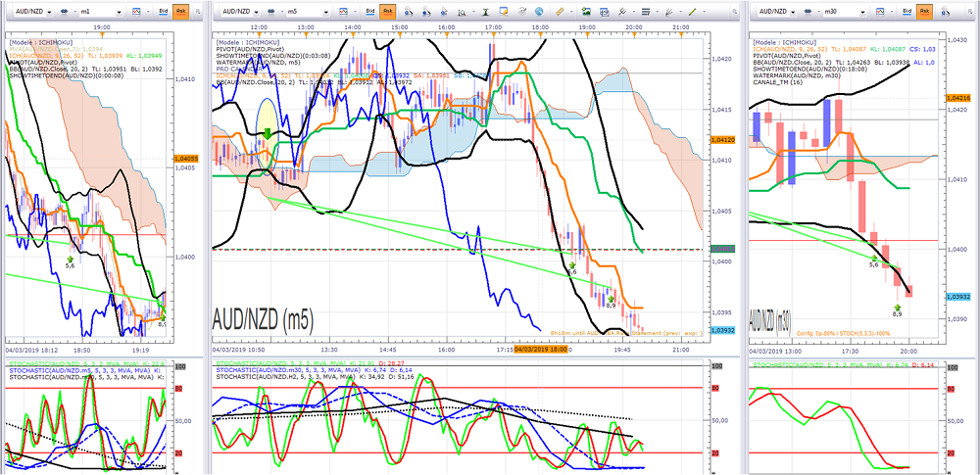The width and height of the screenshot is (980, 475).
Task: Click the 1,03932 blue price label in m30 chart
Action: pos(958,296)
